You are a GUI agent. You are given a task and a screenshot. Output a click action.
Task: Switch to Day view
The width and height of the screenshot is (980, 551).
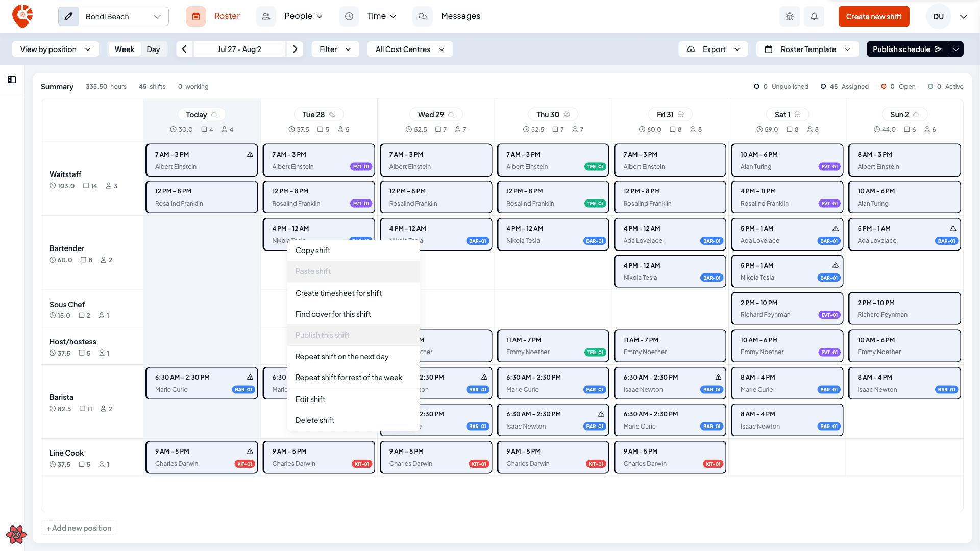click(x=153, y=49)
